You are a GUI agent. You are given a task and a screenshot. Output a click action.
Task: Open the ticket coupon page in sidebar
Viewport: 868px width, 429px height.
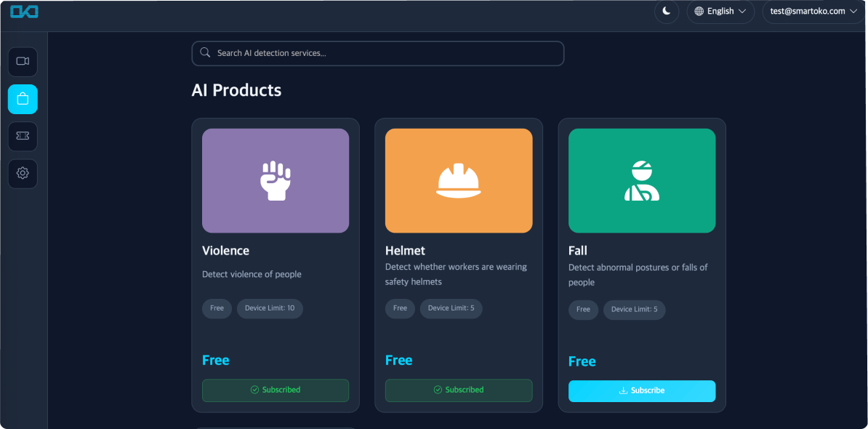point(23,136)
